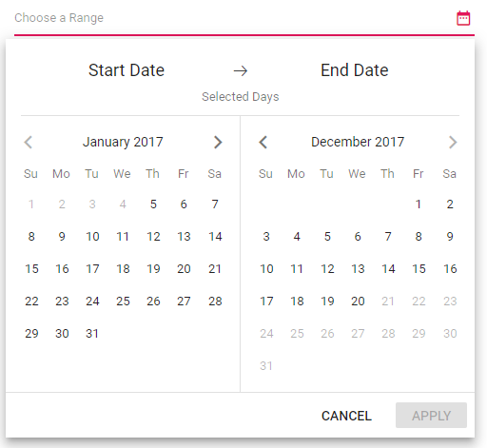Viewport: 487px width, 448px height.
Task: Click previous month arrow beside January 2017
Action: pyautogui.click(x=29, y=143)
